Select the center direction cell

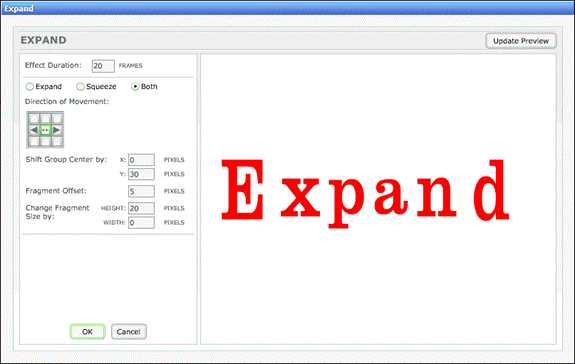coord(45,130)
